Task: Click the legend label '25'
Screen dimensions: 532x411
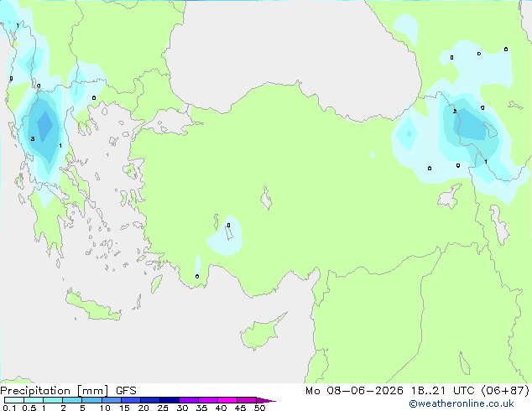Action: [x=163, y=408]
